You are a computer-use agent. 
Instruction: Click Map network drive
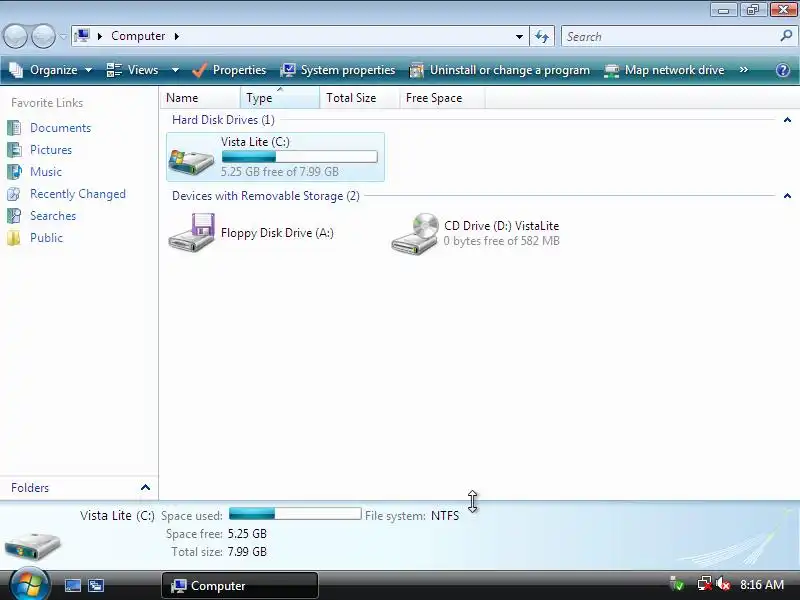pyautogui.click(x=664, y=70)
